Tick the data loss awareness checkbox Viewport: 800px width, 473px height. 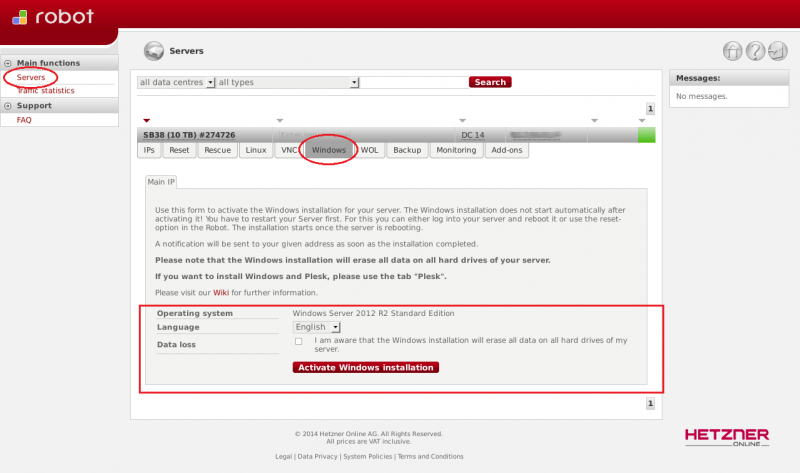point(298,341)
